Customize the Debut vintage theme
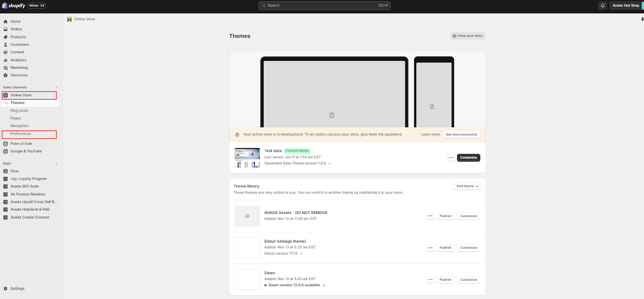 pos(469,248)
